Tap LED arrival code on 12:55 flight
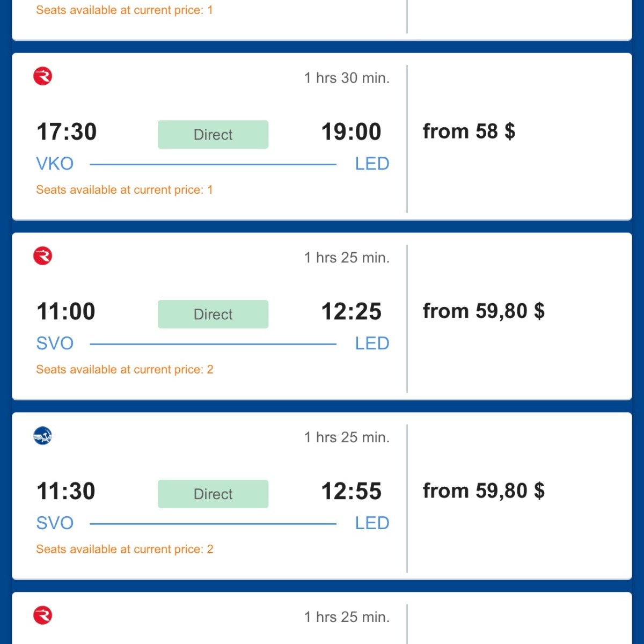 click(372, 523)
